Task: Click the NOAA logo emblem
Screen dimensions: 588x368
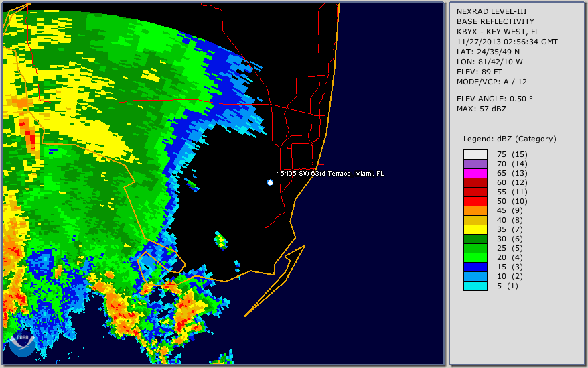Action: click(x=23, y=344)
